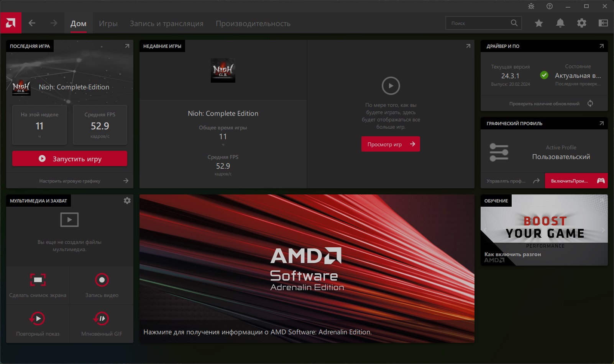Viewport: 614px width, 364px height.
Task: Click the ВключитьПрои... button
Action: click(576, 181)
